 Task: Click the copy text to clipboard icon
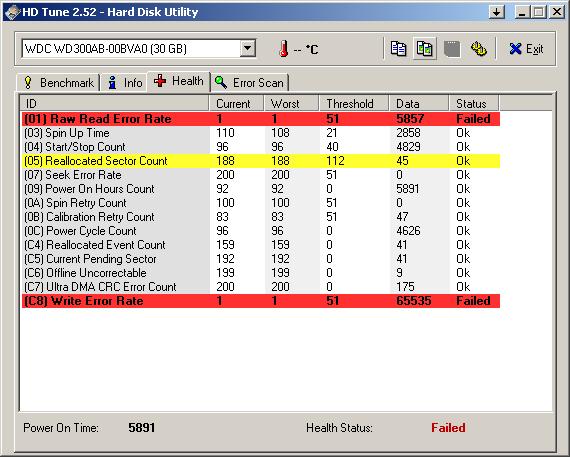(398, 49)
